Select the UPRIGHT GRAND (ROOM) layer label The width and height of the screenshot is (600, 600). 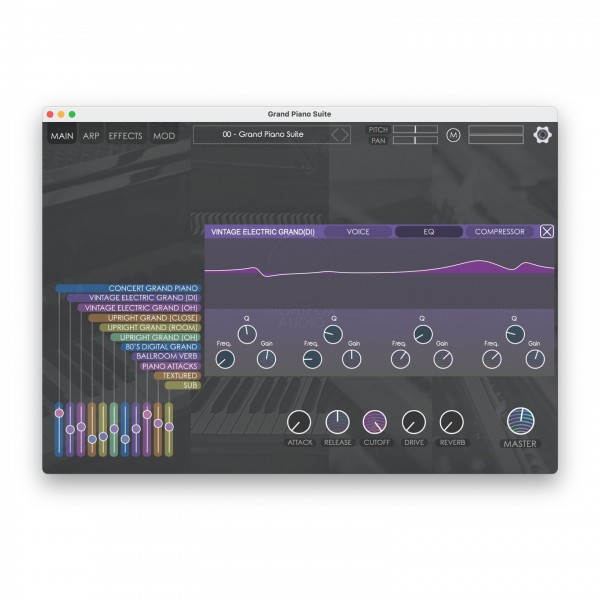(x=150, y=328)
